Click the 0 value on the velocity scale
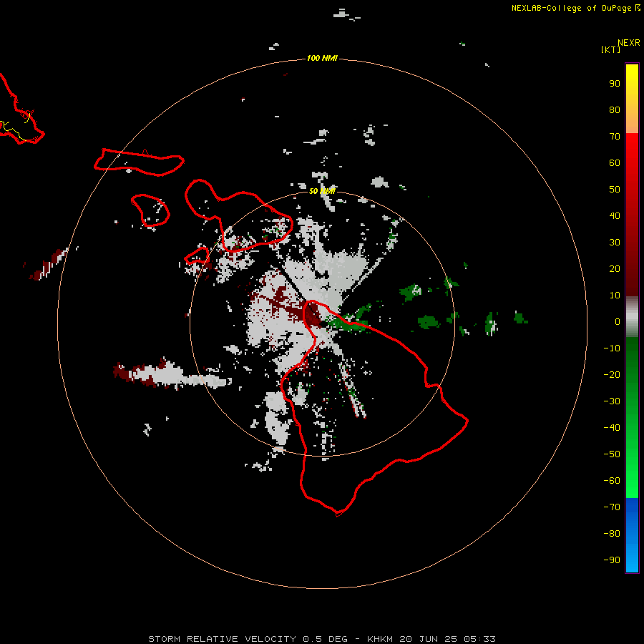644x644 pixels. tap(618, 322)
